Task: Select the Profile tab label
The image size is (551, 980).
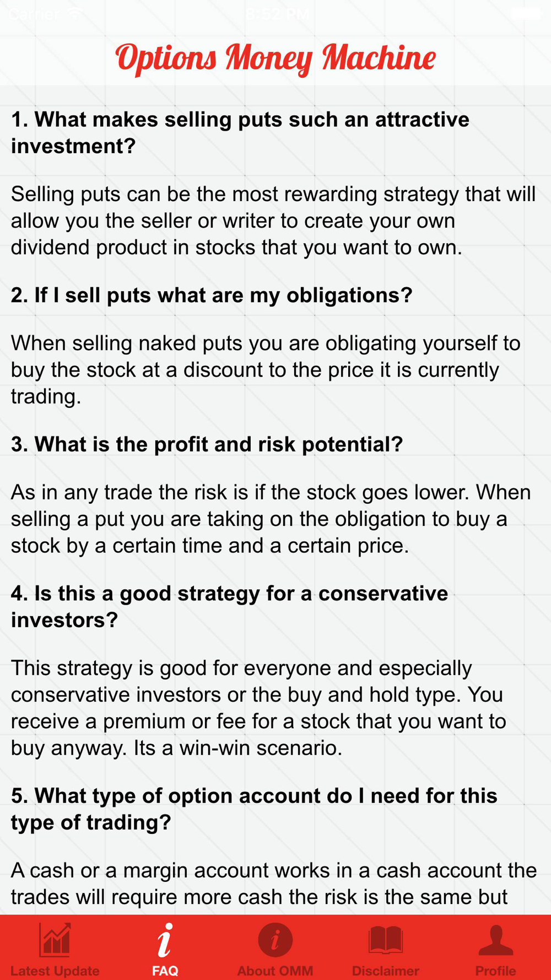Action: point(496,971)
